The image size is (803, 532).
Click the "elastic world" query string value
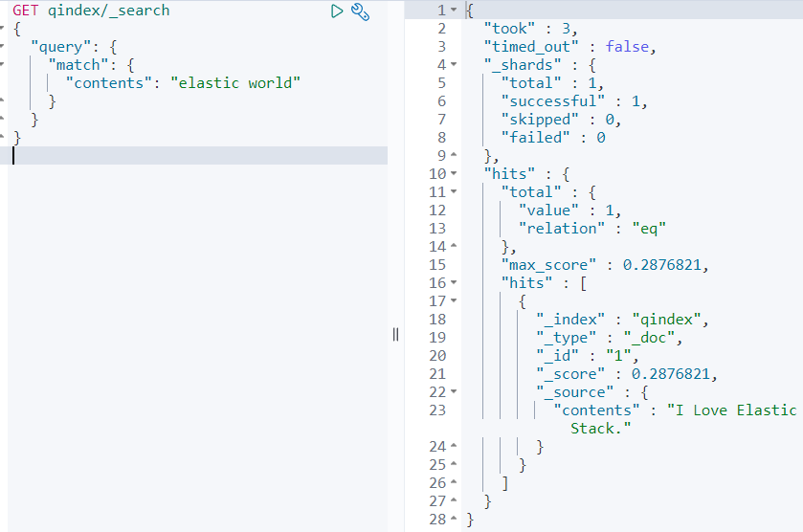coord(235,83)
